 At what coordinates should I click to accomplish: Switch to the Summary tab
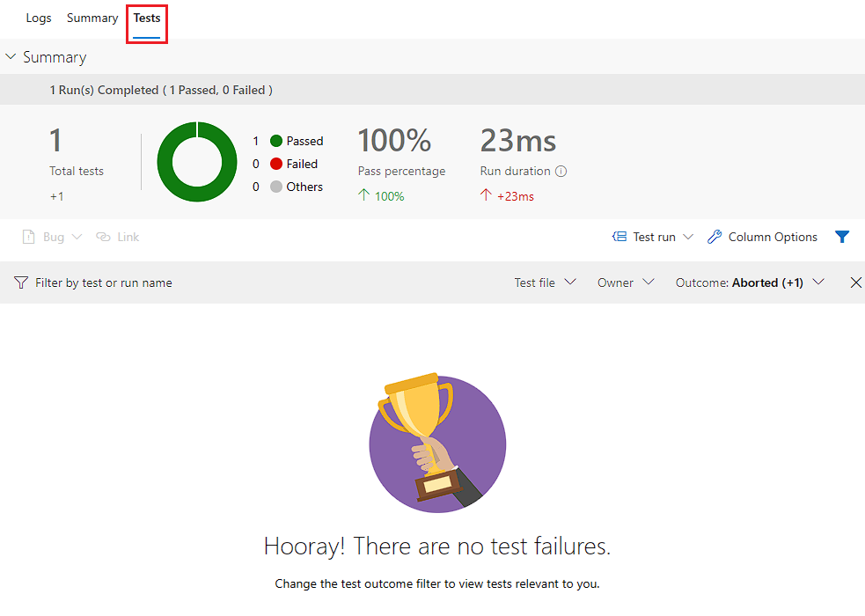[x=92, y=18]
